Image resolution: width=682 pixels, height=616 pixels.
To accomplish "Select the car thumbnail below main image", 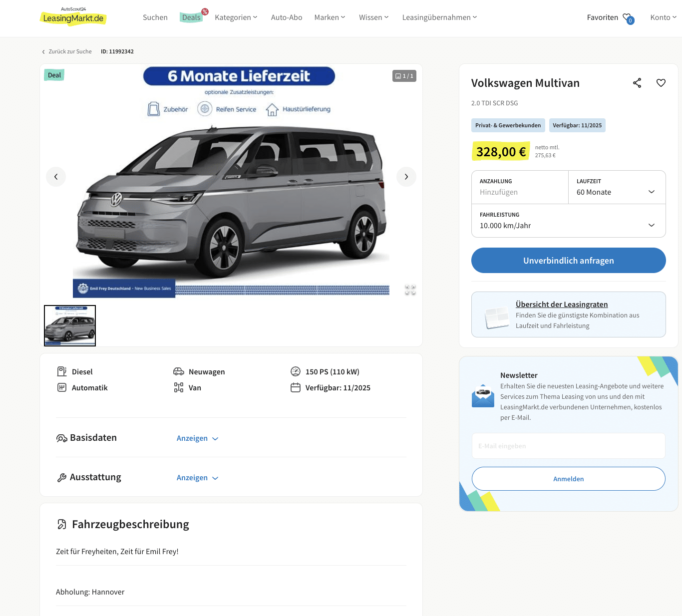I will coord(70,325).
